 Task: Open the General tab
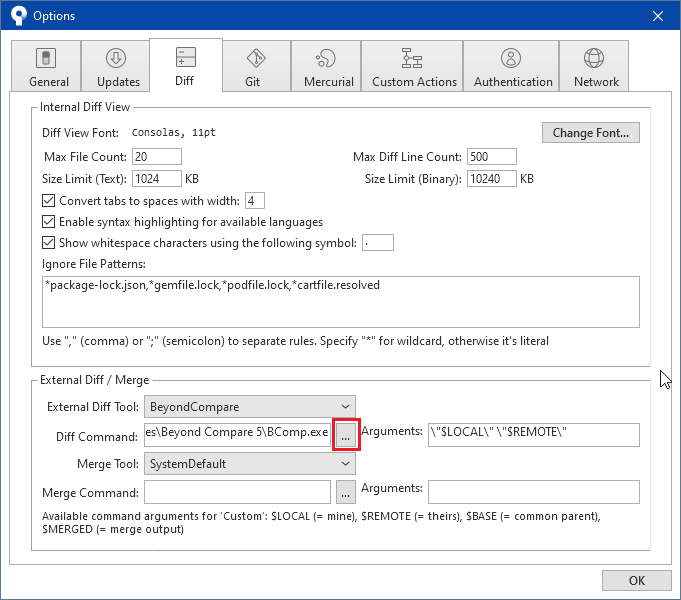(x=46, y=66)
